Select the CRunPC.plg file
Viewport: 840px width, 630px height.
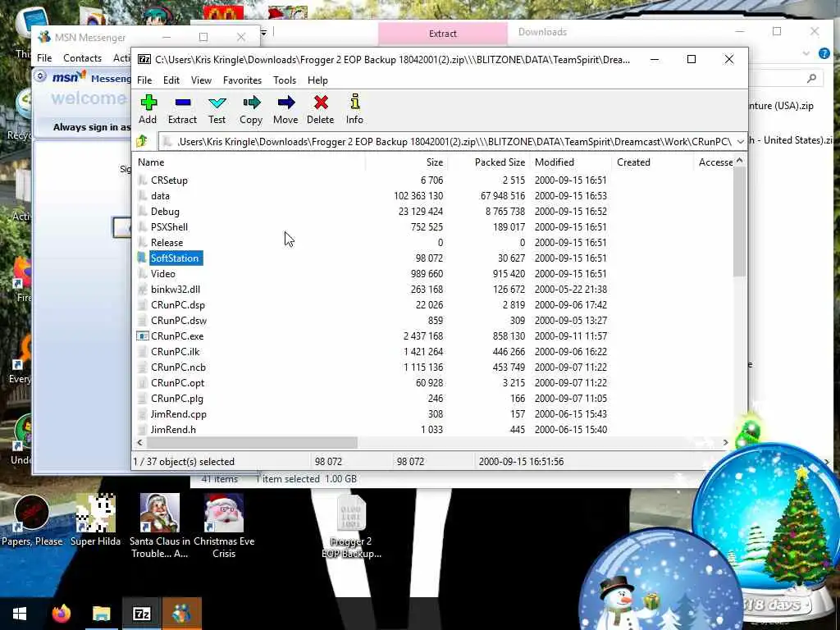pos(177,399)
